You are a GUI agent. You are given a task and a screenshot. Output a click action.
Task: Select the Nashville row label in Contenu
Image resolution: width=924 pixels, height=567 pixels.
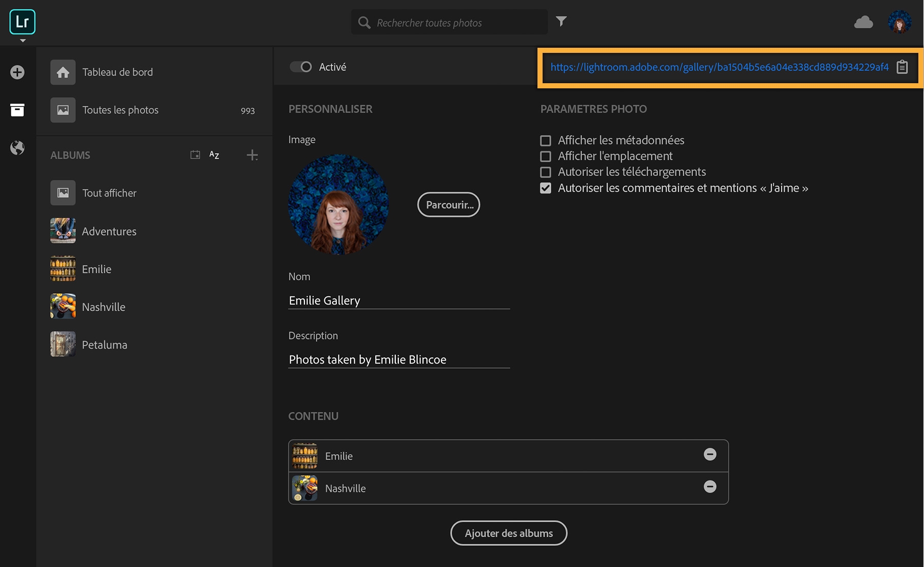(x=345, y=488)
